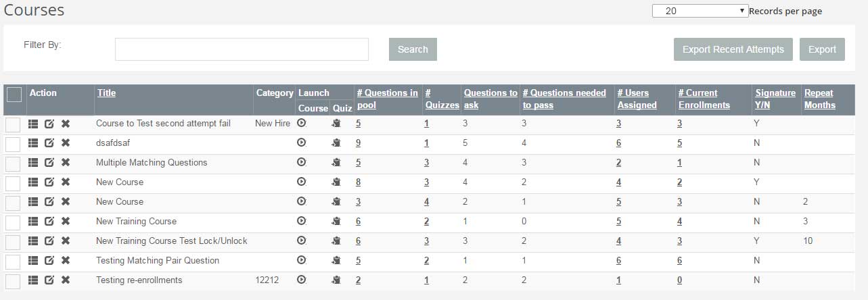
Task: Sort by Signature Y/N column
Action: pos(775,99)
